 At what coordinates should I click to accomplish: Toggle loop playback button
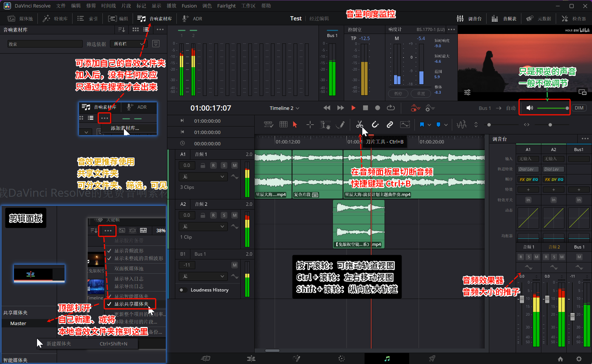tap(391, 108)
